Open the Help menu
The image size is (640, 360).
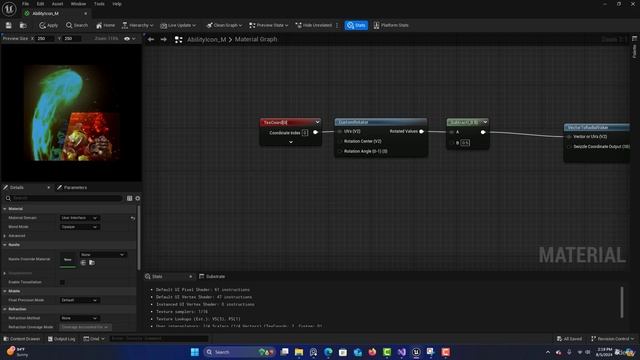click(x=117, y=4)
